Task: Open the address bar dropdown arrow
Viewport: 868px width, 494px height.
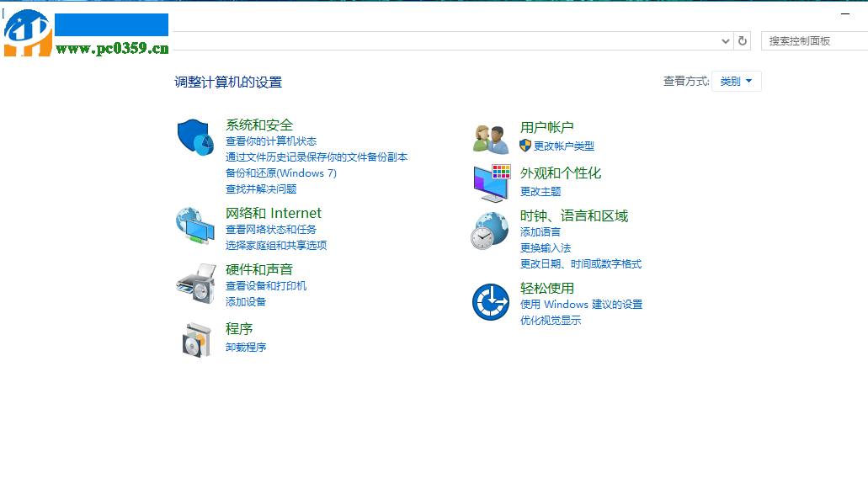Action: [x=725, y=40]
